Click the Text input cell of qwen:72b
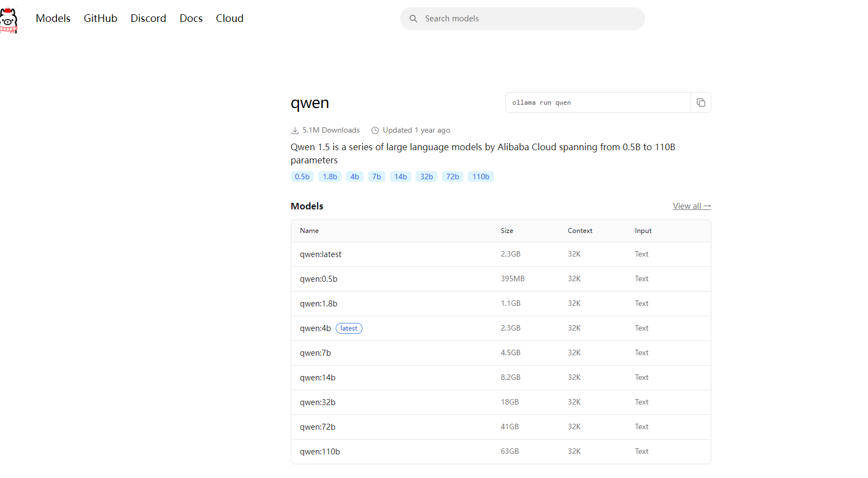 coord(642,426)
